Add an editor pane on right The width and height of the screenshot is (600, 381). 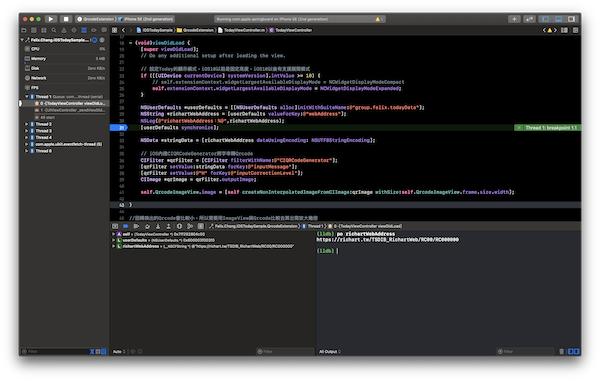[x=575, y=30]
